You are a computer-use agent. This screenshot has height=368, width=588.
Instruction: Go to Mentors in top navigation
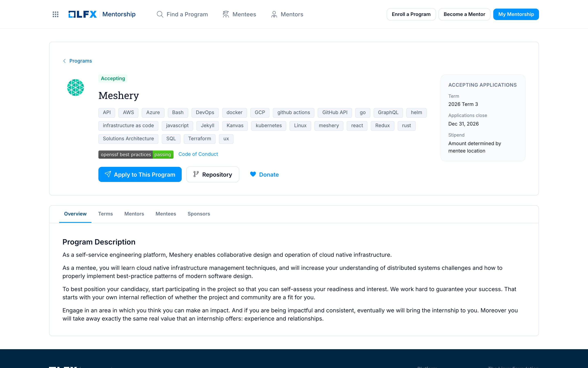[287, 14]
